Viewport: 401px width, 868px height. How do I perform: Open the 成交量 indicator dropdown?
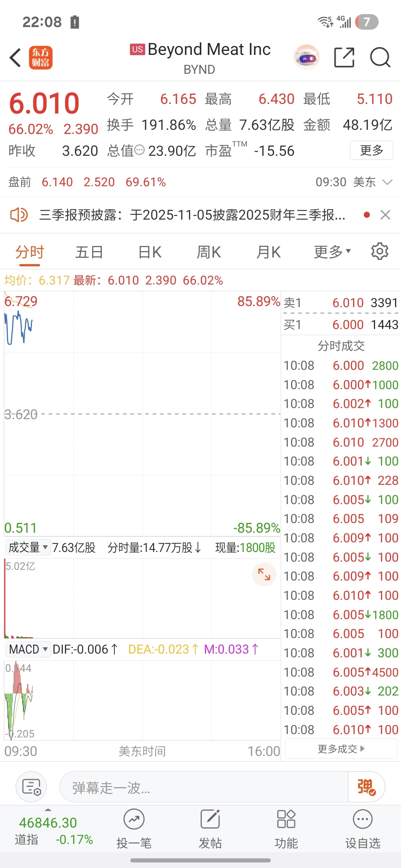28,548
